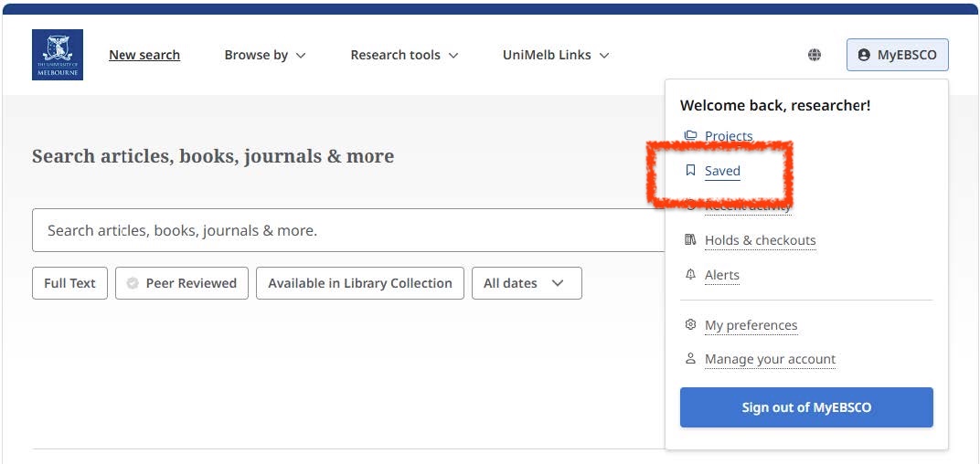This screenshot has height=464, width=980.
Task: Go to New search
Action: 144,55
